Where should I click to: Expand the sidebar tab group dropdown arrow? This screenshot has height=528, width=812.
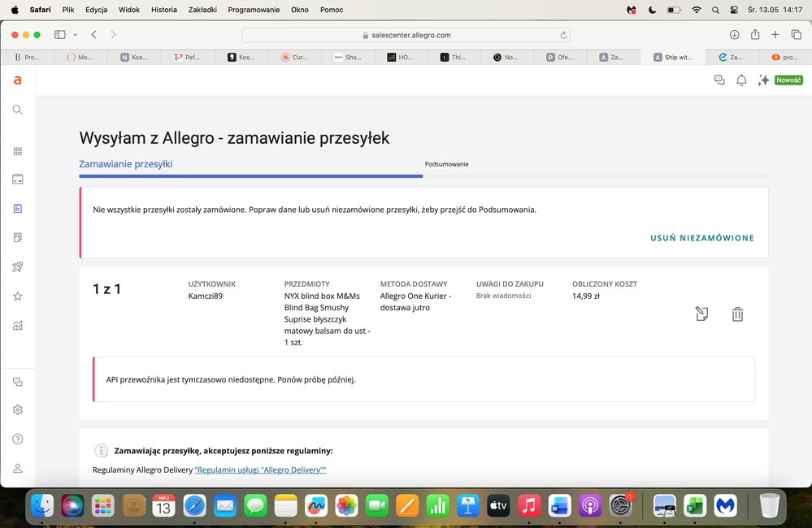point(75,35)
